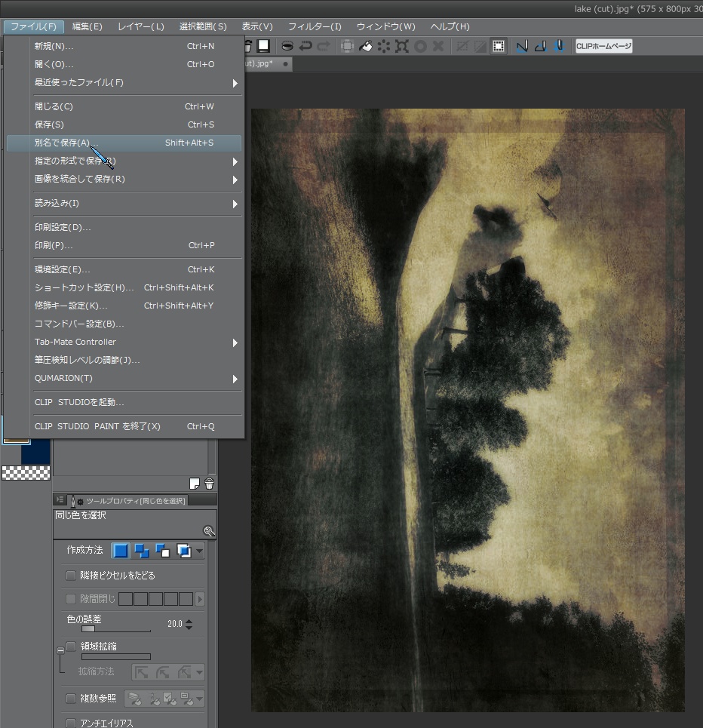The width and height of the screenshot is (703, 728).
Task: Click the Undo arrow in toolbar
Action: (305, 46)
